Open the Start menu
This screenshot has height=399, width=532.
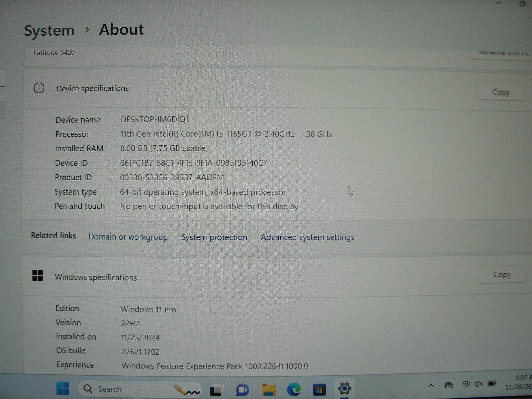tap(63, 388)
